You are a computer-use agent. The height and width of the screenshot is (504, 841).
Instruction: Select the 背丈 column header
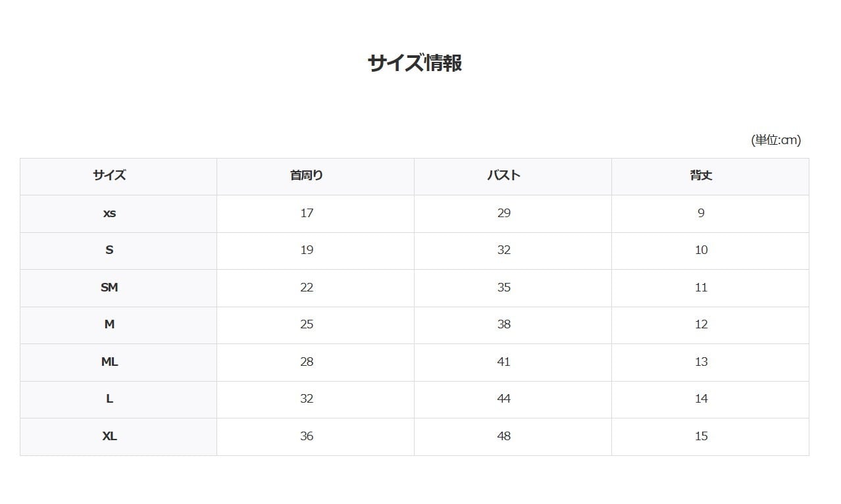coord(701,176)
